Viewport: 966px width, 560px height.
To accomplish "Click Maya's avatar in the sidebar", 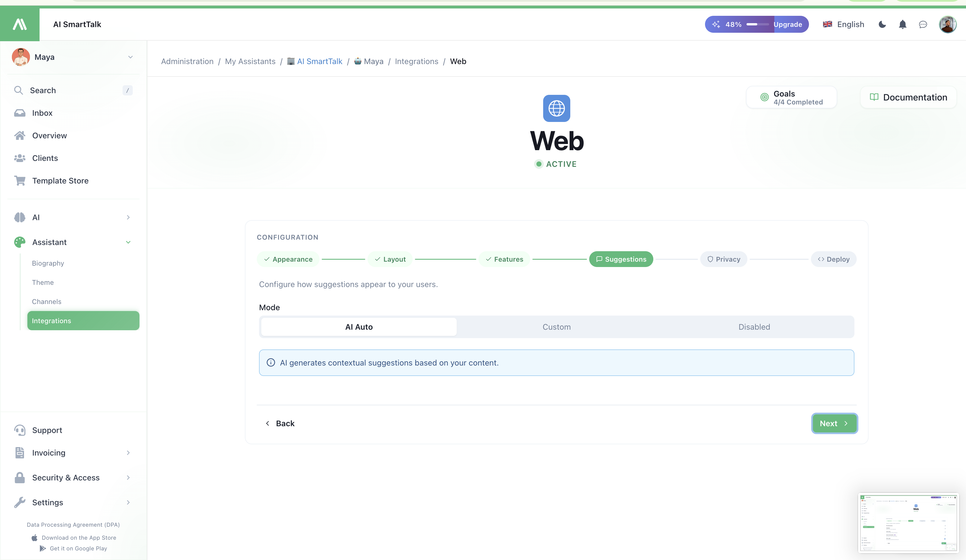I will pyautogui.click(x=21, y=57).
